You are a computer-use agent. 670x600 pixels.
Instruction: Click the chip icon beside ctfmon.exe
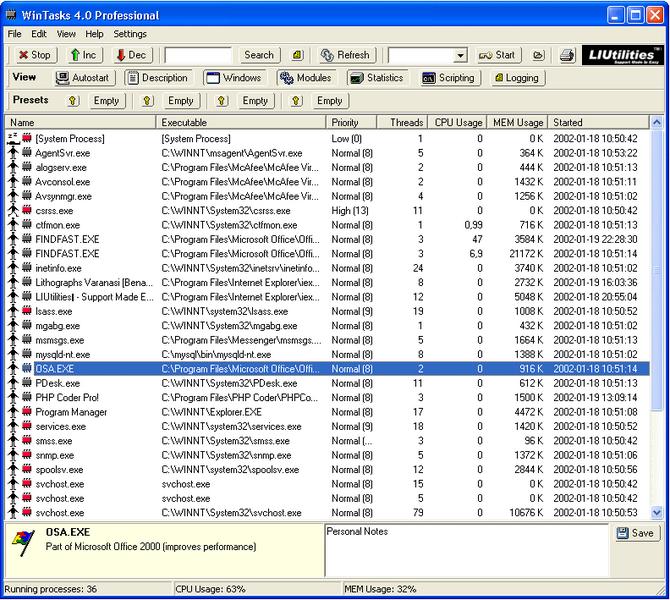point(27,224)
